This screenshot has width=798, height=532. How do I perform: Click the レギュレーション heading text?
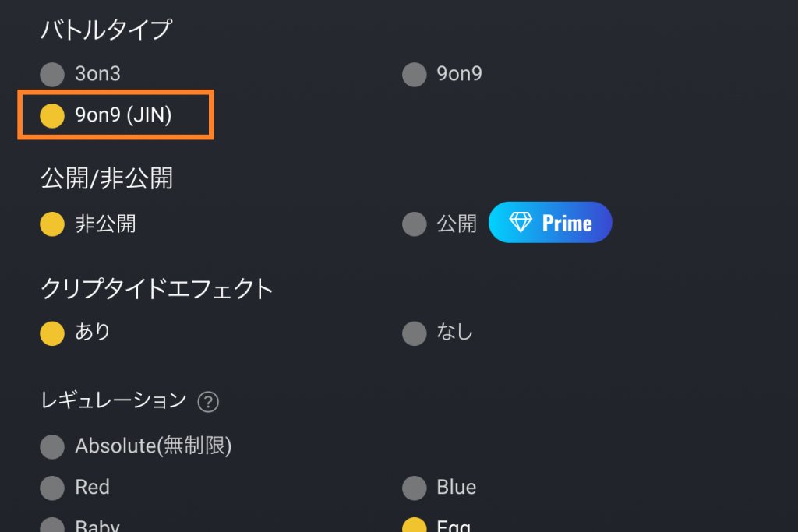[114, 401]
